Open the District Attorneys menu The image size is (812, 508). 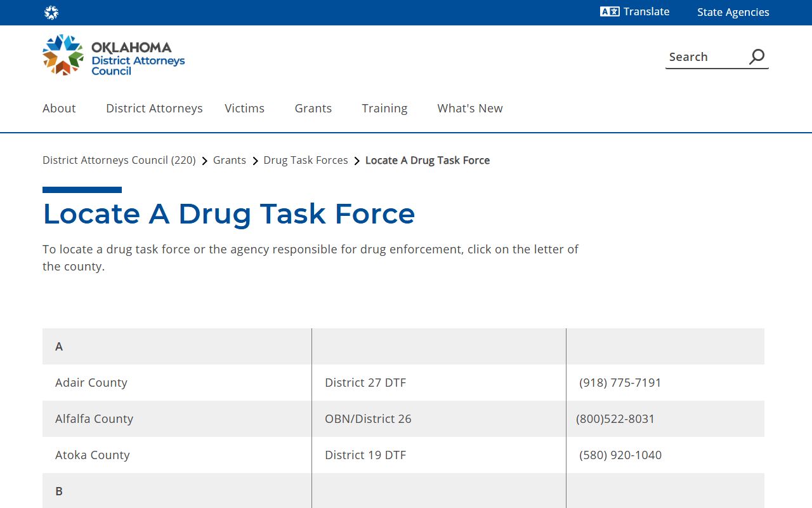click(154, 109)
